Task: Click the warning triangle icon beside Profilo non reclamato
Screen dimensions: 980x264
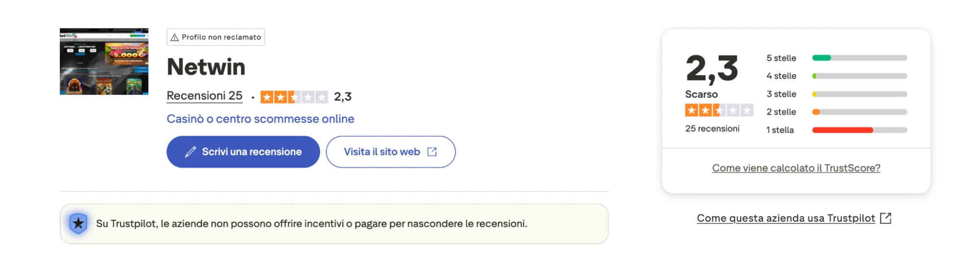Action: pos(175,37)
